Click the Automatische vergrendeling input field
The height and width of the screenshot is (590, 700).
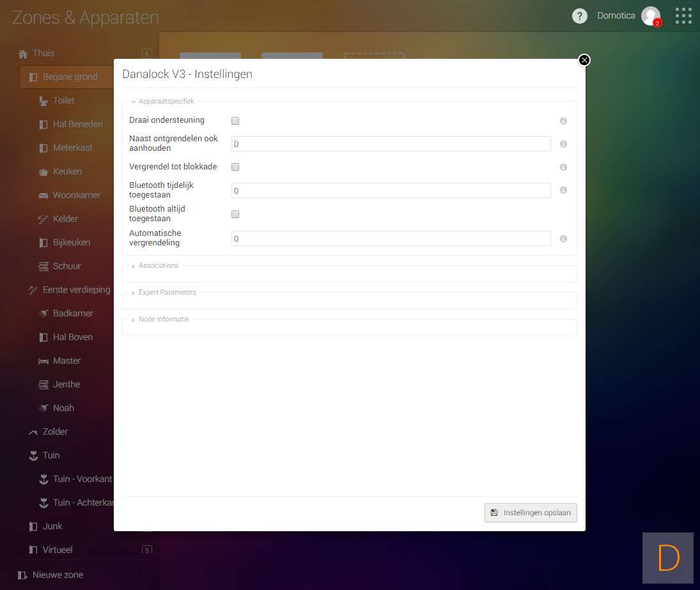pos(391,238)
